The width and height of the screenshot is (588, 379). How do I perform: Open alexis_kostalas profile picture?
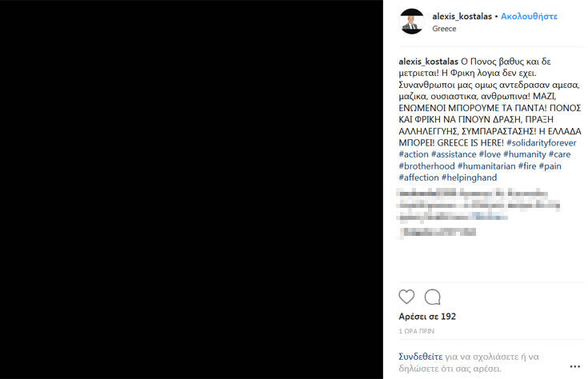[412, 22]
